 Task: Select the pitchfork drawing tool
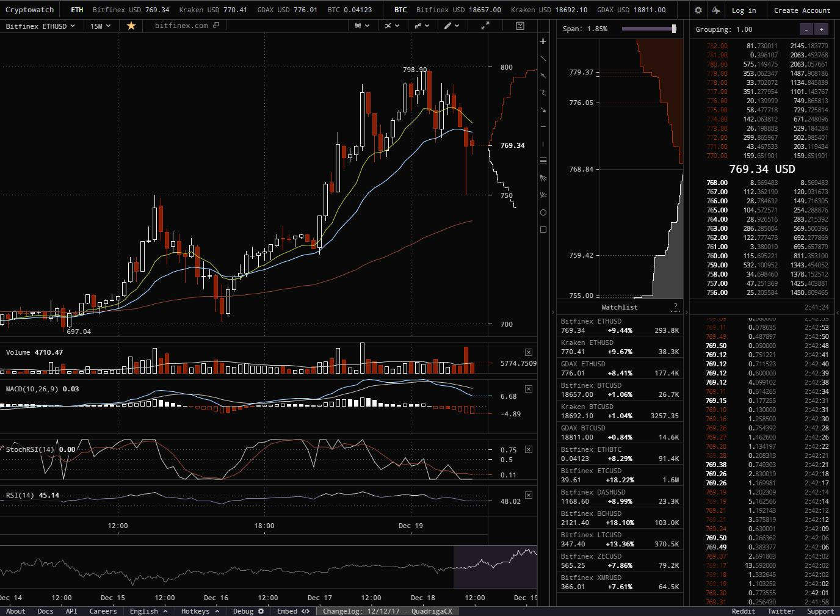[x=543, y=195]
